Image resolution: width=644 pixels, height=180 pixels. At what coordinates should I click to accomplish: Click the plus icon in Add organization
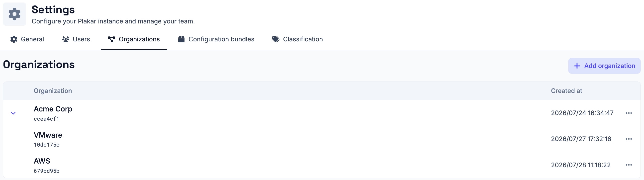pos(577,66)
